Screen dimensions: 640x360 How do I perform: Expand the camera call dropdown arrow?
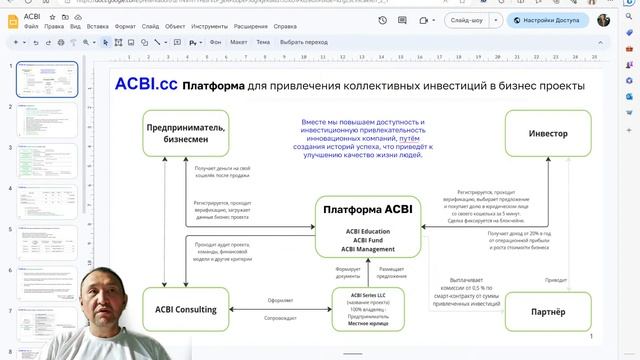point(433,20)
